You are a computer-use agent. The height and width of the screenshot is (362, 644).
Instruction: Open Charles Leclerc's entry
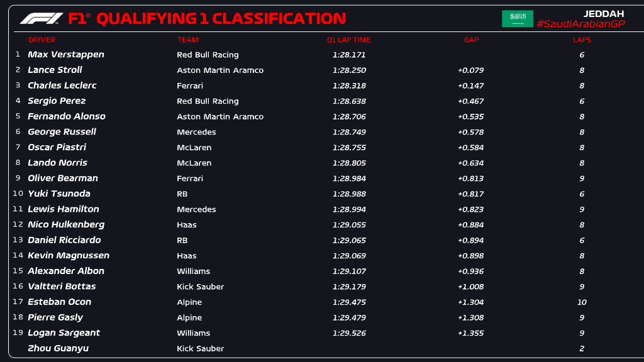pyautogui.click(x=62, y=85)
